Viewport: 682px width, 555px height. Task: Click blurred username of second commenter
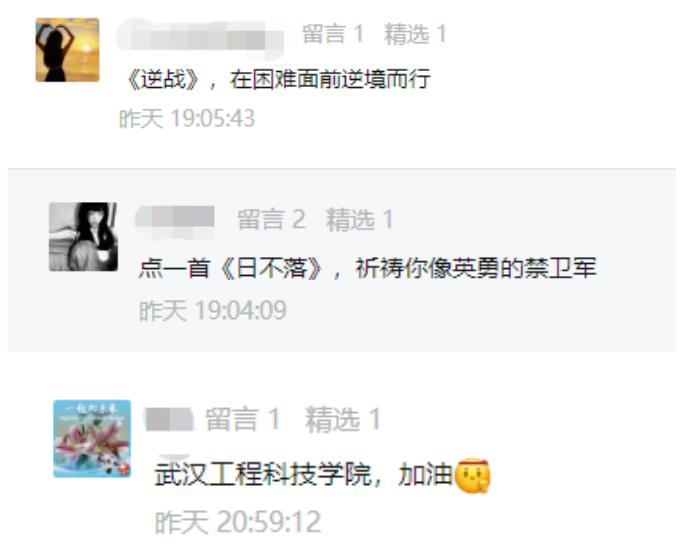176,218
